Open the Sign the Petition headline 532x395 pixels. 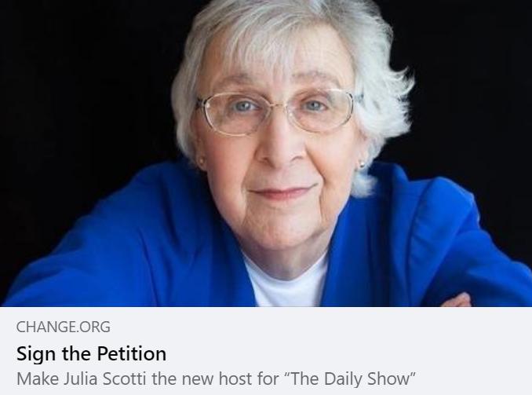point(91,353)
